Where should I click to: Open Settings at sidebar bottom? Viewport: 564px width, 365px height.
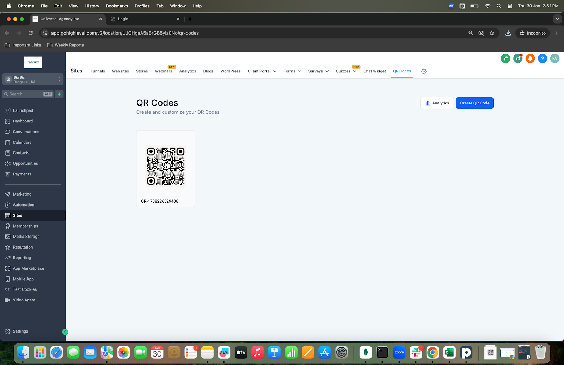[20, 331]
